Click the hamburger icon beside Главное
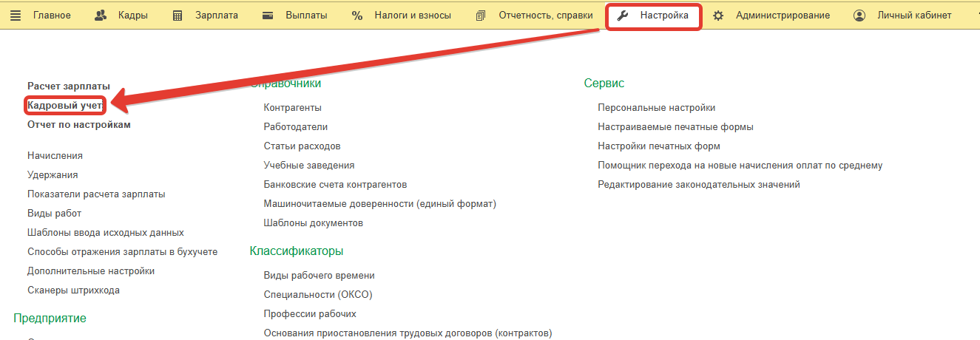This screenshot has width=980, height=340. [x=16, y=16]
